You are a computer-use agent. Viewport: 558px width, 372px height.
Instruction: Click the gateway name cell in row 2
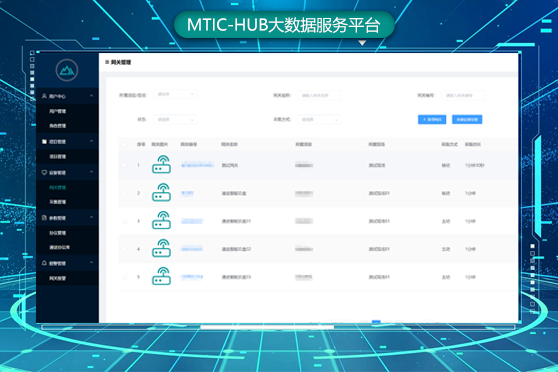[x=234, y=193]
